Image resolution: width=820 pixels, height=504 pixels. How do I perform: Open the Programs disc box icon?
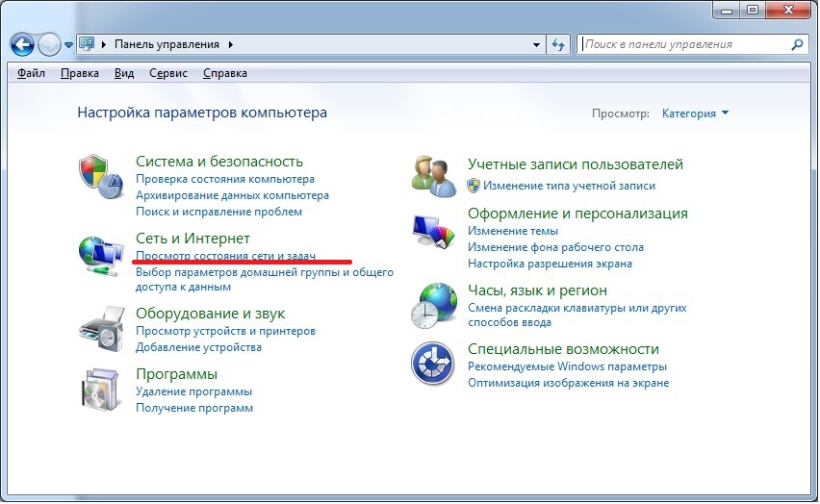[x=101, y=391]
